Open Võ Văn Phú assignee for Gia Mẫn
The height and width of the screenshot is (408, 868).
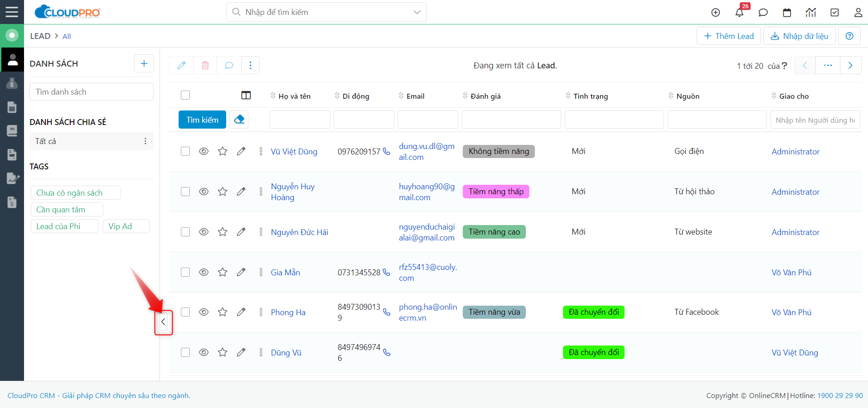coord(791,272)
